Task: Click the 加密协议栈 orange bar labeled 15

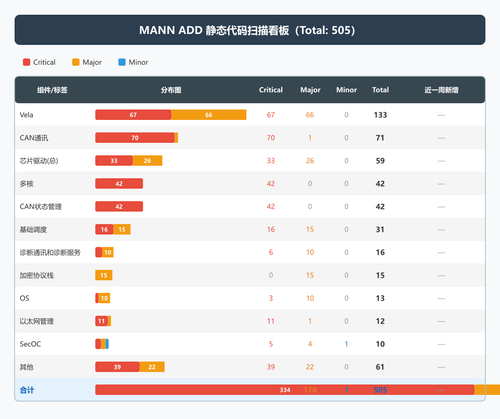Action: (104, 275)
